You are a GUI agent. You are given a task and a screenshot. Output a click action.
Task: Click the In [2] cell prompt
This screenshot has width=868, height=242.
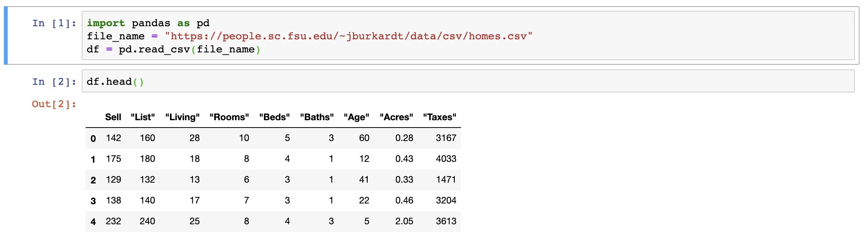(54, 82)
